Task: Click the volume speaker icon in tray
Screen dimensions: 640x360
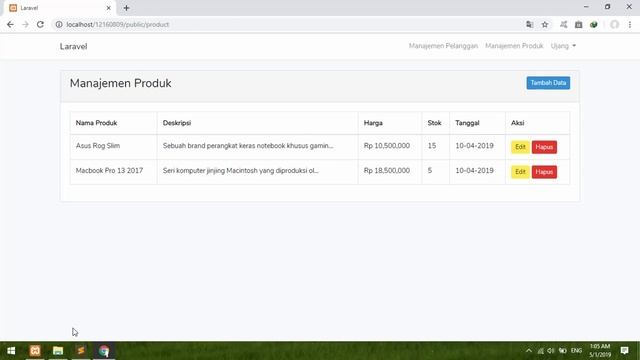Action: point(551,351)
